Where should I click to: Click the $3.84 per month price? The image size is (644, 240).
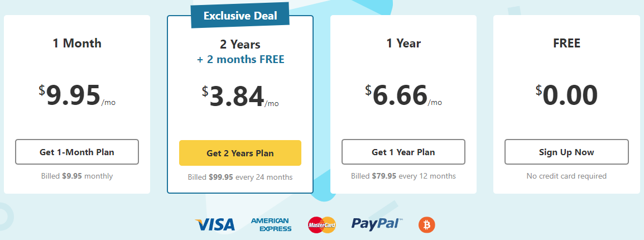click(241, 97)
